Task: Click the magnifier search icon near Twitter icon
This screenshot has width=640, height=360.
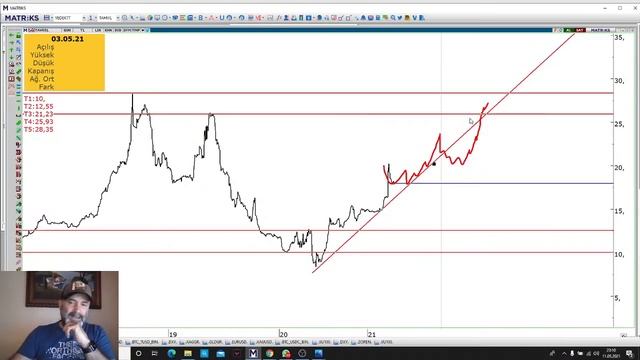Action: pos(393,18)
